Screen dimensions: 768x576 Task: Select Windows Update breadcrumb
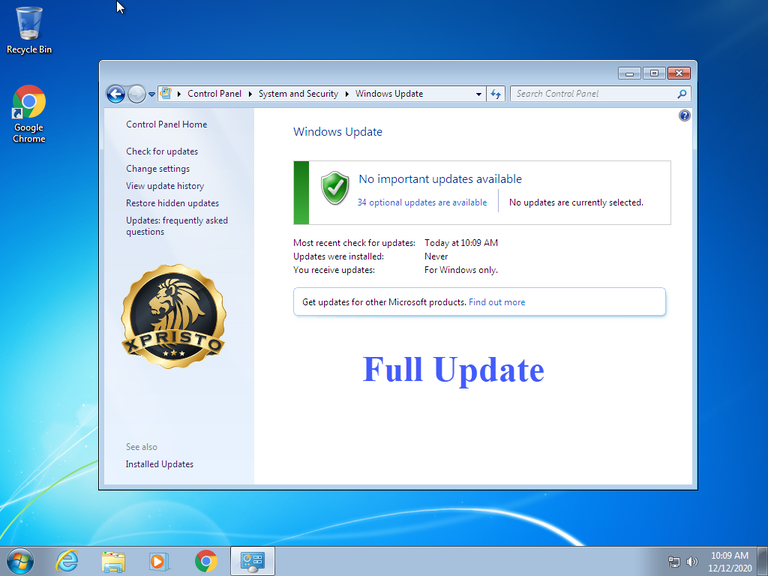pyautogui.click(x=389, y=94)
